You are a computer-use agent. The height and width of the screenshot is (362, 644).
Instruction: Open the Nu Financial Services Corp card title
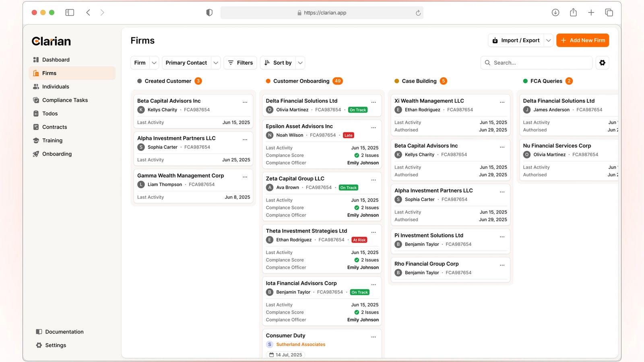pos(557,146)
